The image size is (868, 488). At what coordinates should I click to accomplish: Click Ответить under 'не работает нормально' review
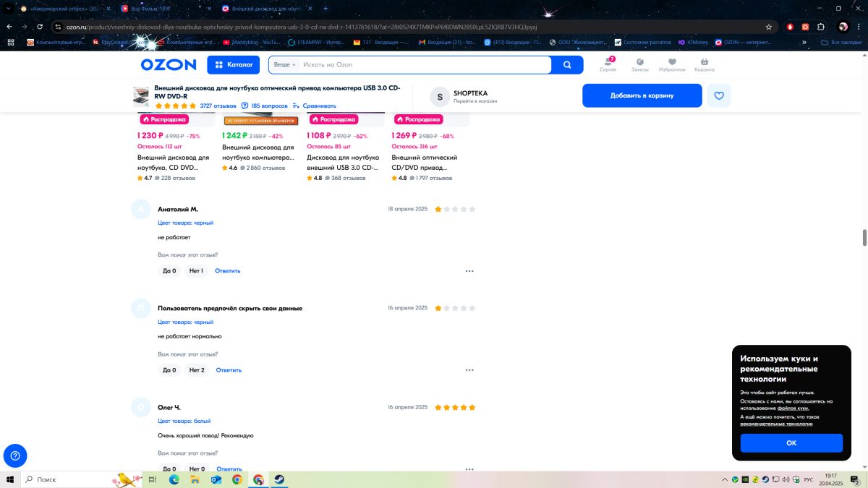point(229,370)
